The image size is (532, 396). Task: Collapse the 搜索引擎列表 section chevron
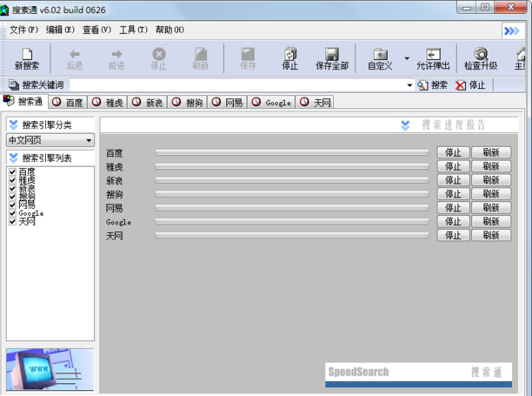coord(14,158)
